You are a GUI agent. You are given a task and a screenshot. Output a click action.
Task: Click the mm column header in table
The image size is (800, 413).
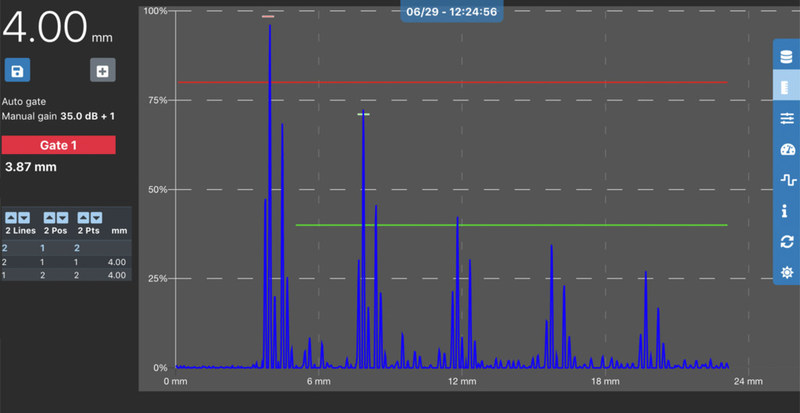coord(119,231)
